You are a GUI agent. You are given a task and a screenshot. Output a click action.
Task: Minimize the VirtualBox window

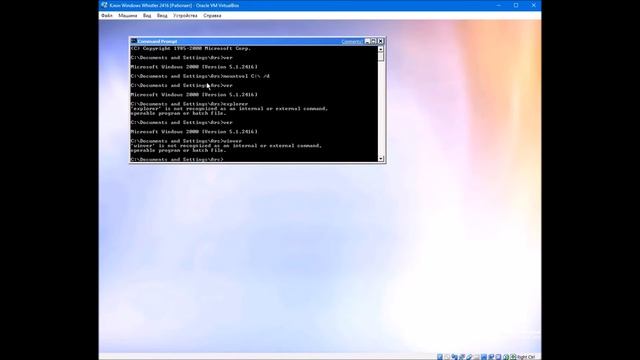tap(498, 5)
